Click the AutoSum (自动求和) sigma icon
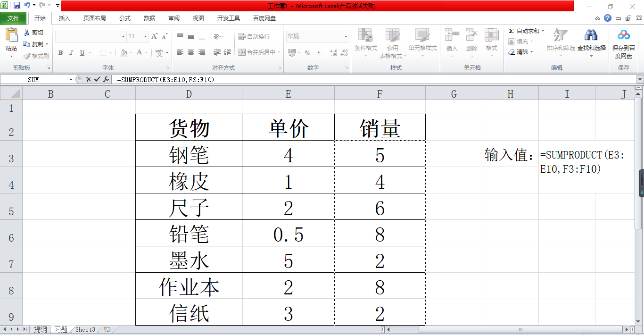Viewport: 644px width, 335px height. [511, 31]
